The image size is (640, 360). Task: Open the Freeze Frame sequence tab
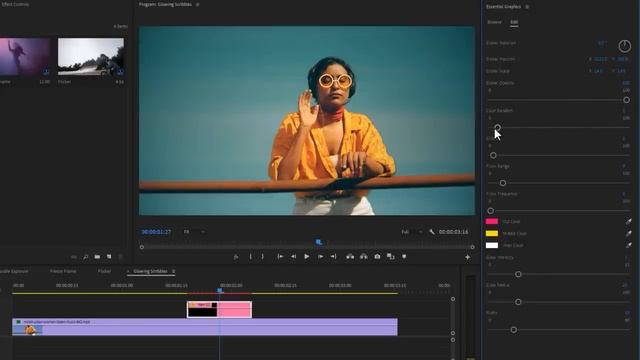pos(63,271)
